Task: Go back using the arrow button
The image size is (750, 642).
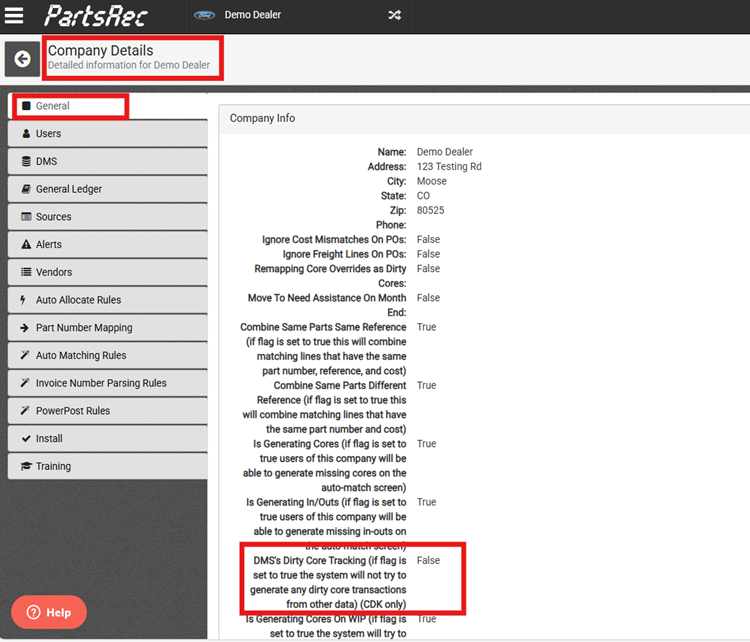Action: click(x=22, y=59)
